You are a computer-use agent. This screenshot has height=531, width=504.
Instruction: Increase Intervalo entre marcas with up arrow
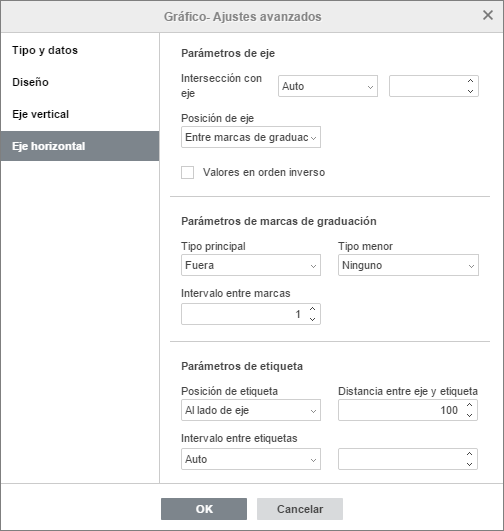tap(312, 309)
